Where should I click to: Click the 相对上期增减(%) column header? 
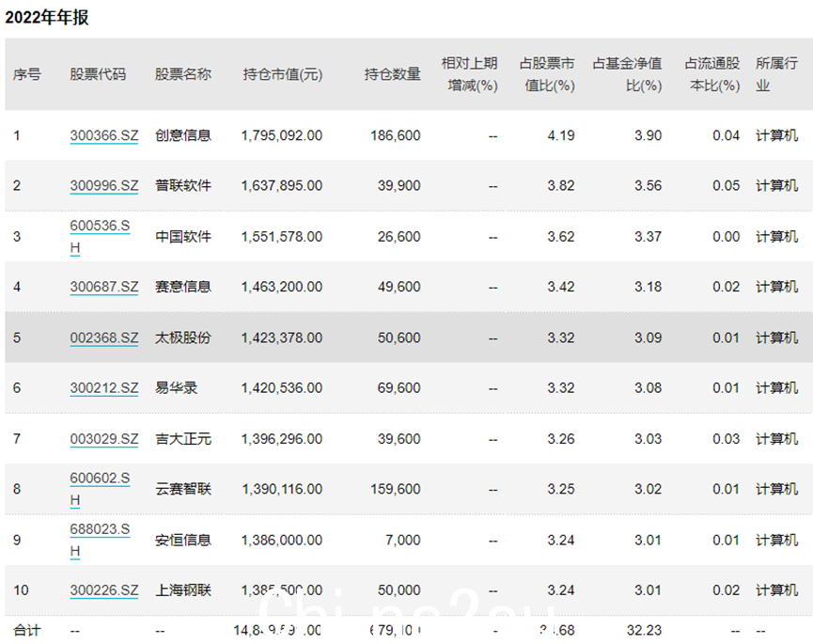(x=470, y=74)
